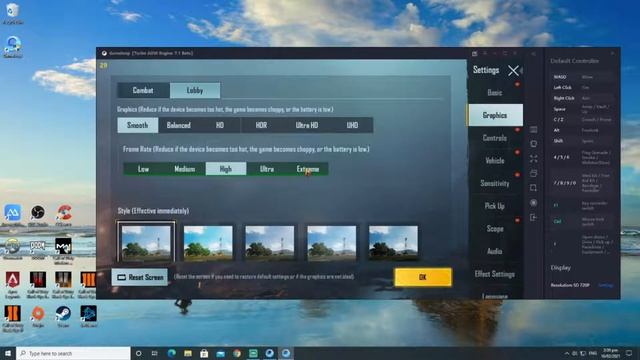Viewport: 640px width, 360px height.
Task: Open Call of Duty Modern Warfare shortcut
Action: click(63, 251)
